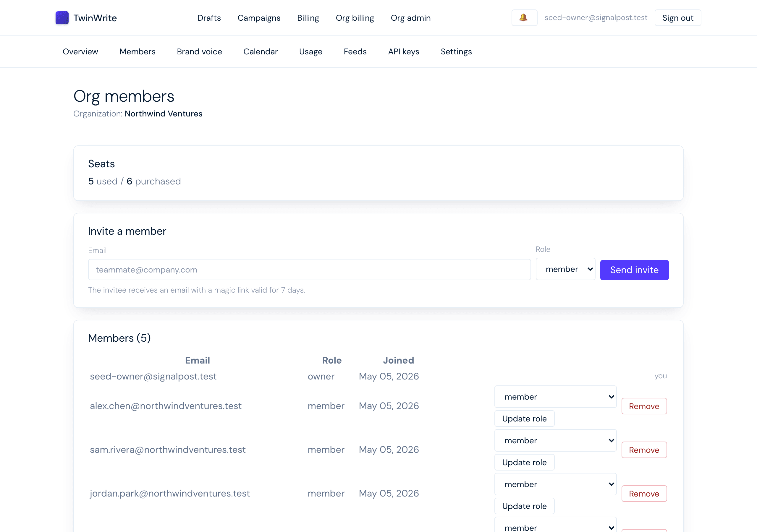Viewport: 757px width, 532px height.
Task: Open the Members tab
Action: tap(137, 52)
